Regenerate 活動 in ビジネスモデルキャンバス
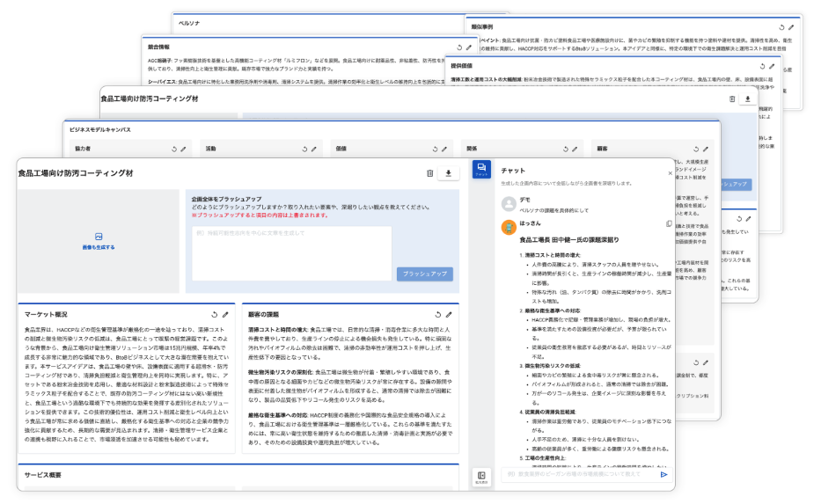The height and width of the screenshot is (504, 821). 304,150
